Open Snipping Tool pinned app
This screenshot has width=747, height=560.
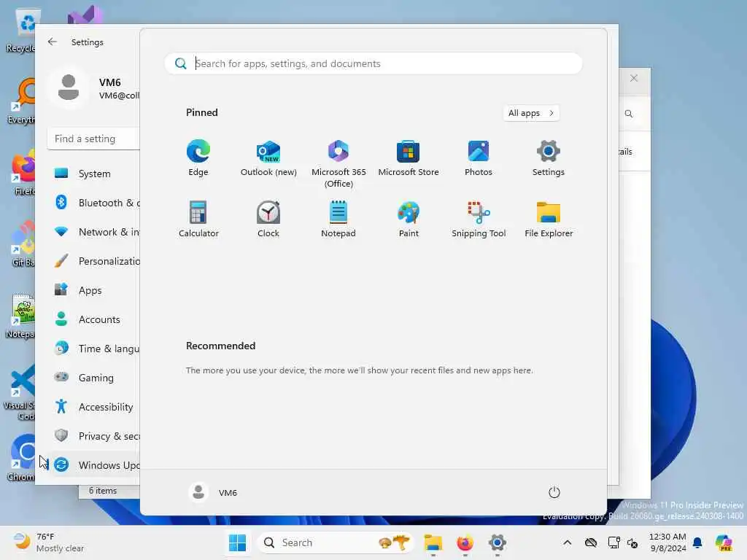pyautogui.click(x=479, y=219)
